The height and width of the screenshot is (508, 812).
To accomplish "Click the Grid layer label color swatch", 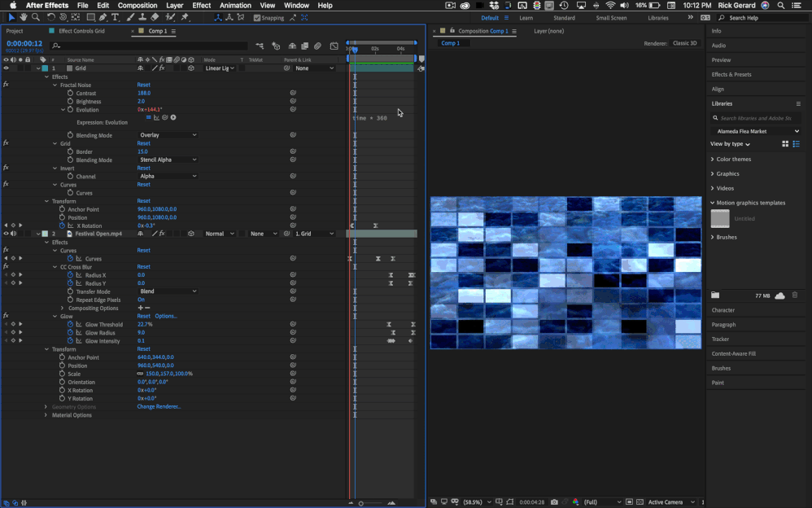I will [45, 68].
